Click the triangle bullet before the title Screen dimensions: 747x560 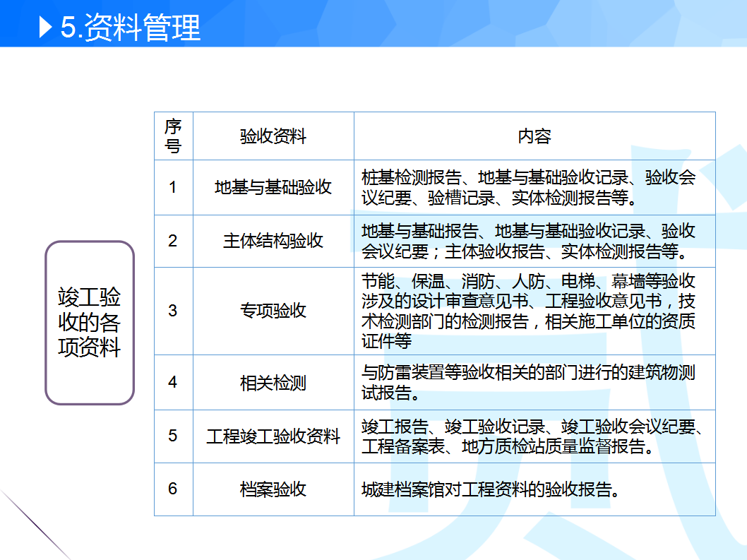click(x=45, y=27)
